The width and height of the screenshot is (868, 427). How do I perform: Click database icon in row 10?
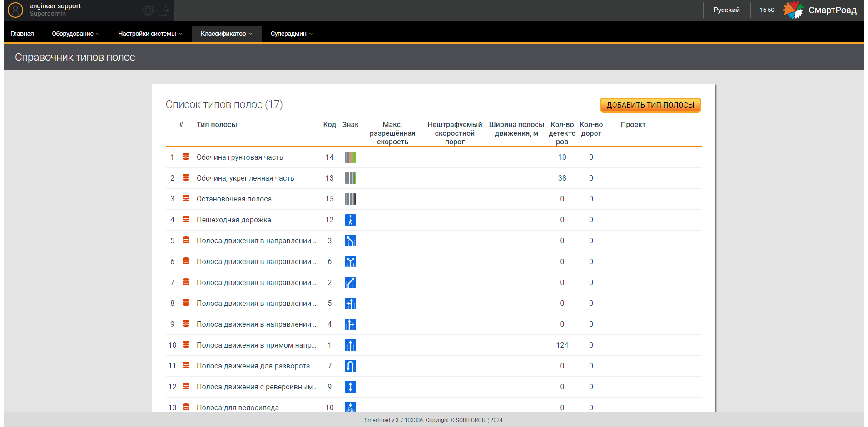[186, 344]
